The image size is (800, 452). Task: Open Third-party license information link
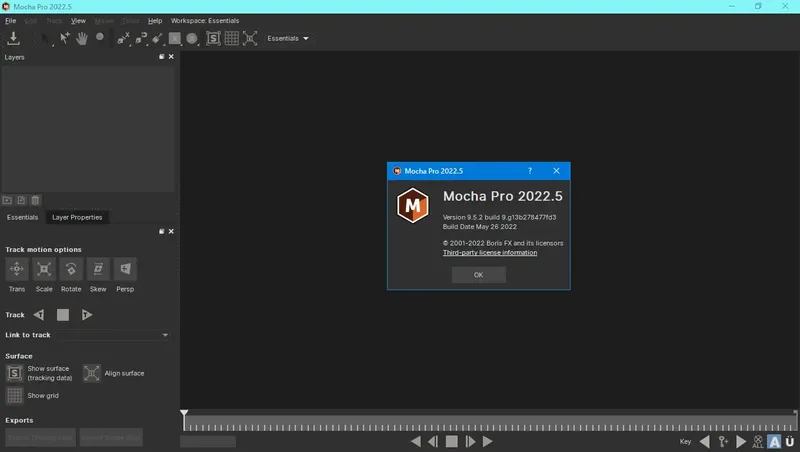[490, 253]
